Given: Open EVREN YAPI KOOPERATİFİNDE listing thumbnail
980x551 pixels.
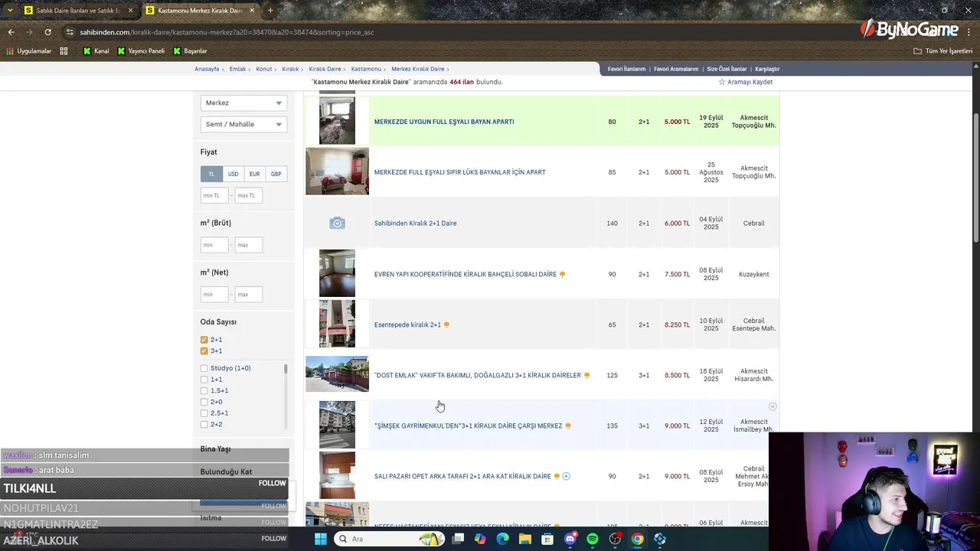Looking at the screenshot, I should pyautogui.click(x=337, y=273).
